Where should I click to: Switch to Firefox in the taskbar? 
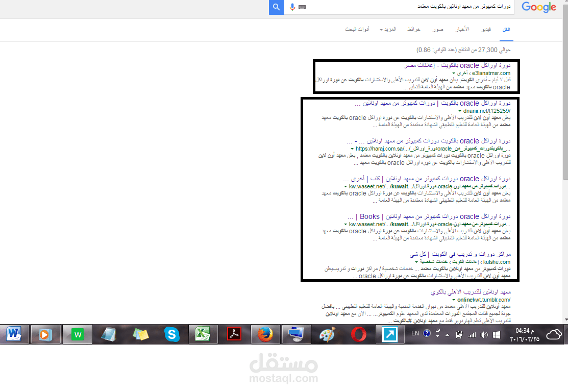[x=265, y=334]
